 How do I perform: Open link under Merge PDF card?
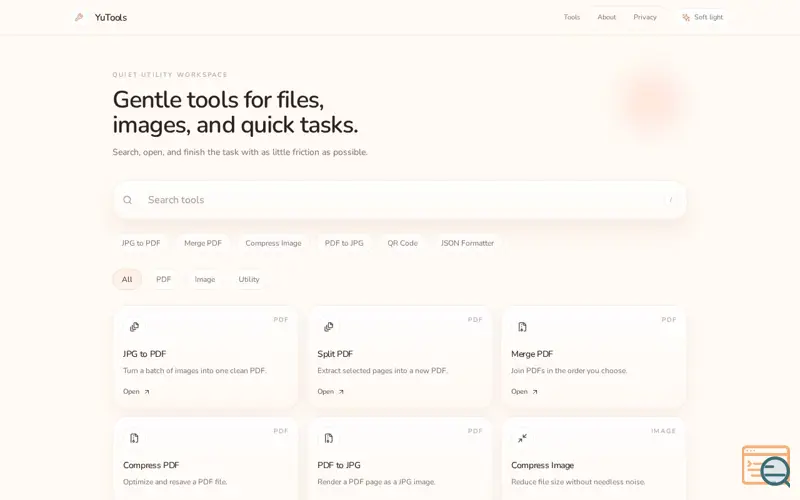coord(524,392)
